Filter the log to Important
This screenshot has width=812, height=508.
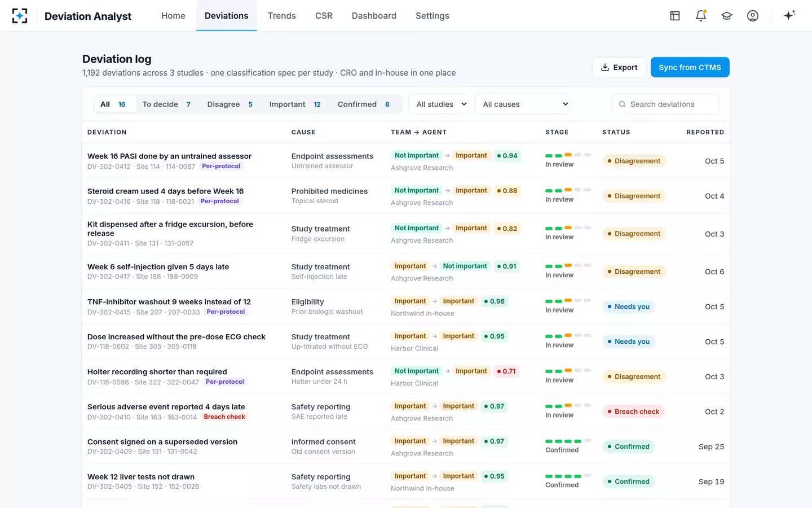(x=295, y=104)
